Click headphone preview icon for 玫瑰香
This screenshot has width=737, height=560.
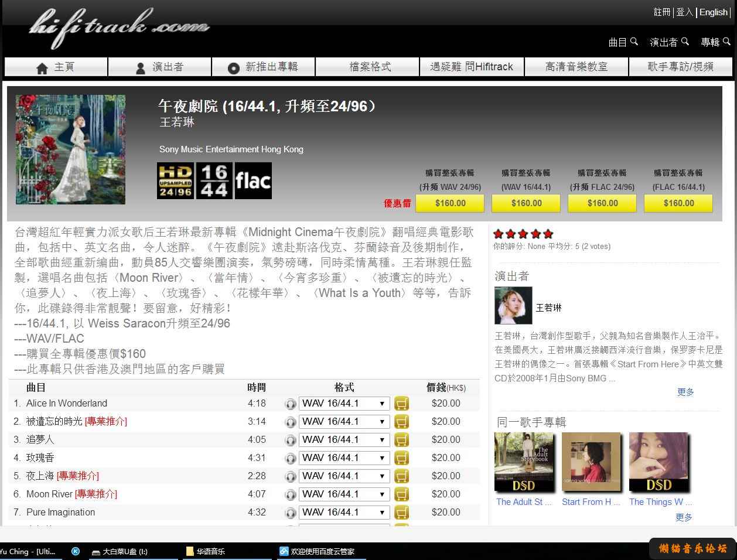click(x=290, y=458)
